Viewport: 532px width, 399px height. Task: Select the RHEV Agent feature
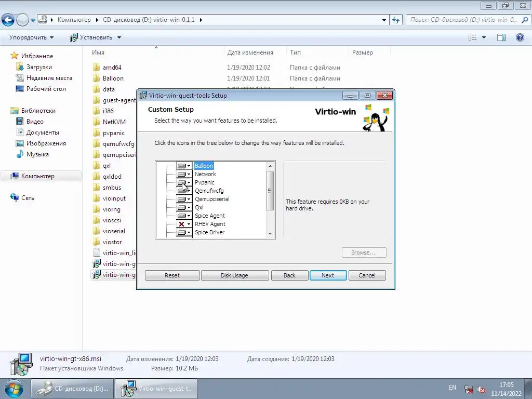pyautogui.click(x=210, y=224)
